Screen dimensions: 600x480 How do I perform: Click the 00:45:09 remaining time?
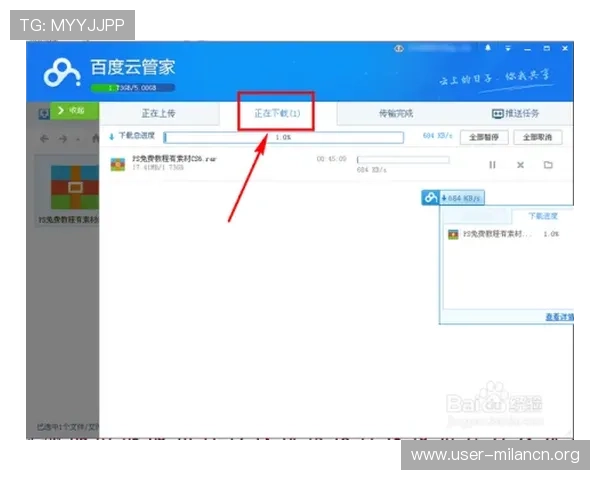(331, 159)
